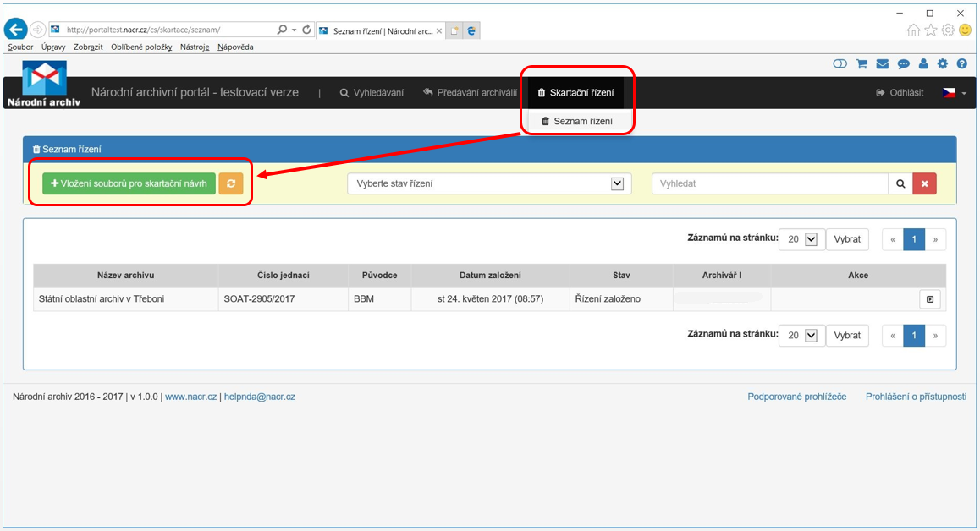This screenshot has height=531, width=980.
Task: Open the envelope messages icon
Action: (883, 63)
